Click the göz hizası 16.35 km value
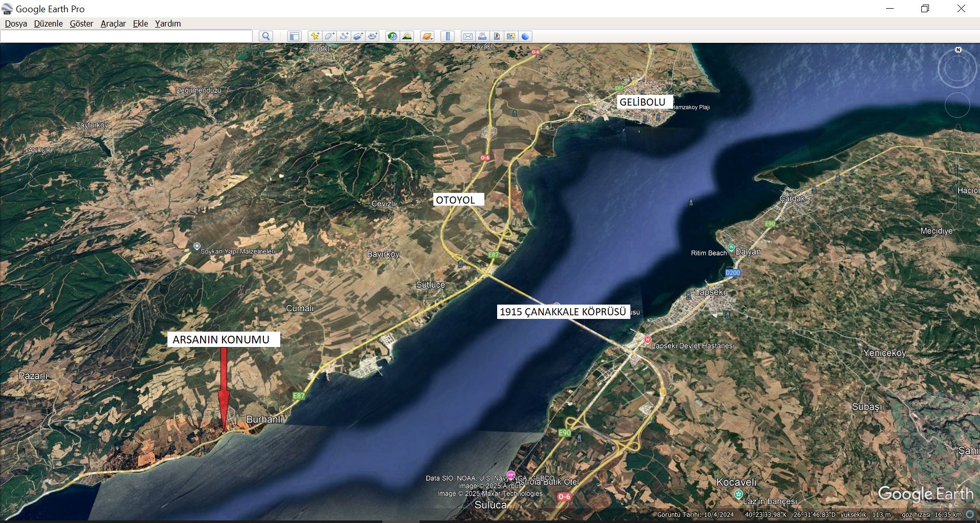980x523 pixels. coord(932,515)
